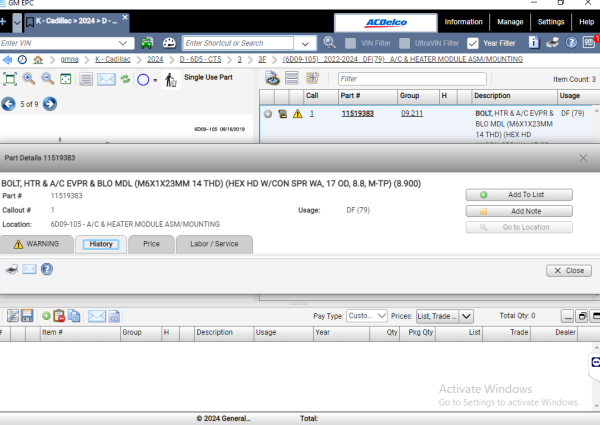This screenshot has width=600, height=425.
Task: Click the paste clipboard icon in bottom toolbar
Action: (59, 316)
